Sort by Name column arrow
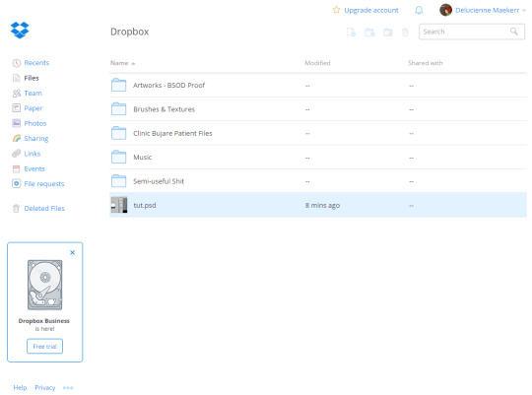Viewport: 532px width, 395px height. [133, 63]
